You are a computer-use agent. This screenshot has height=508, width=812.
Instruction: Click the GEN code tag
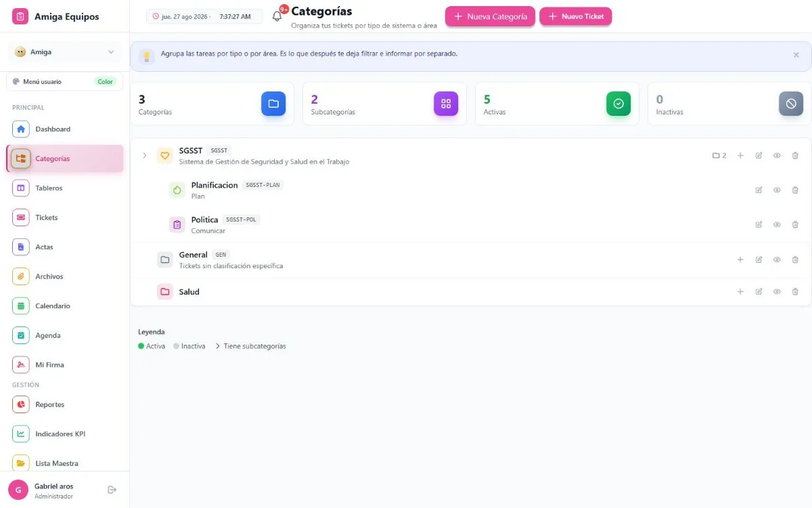tap(221, 255)
